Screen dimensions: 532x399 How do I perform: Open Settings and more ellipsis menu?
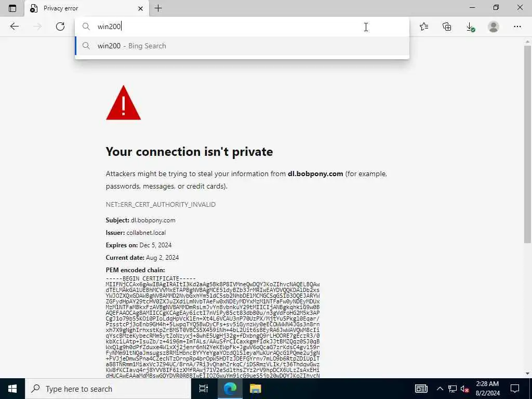click(x=517, y=26)
